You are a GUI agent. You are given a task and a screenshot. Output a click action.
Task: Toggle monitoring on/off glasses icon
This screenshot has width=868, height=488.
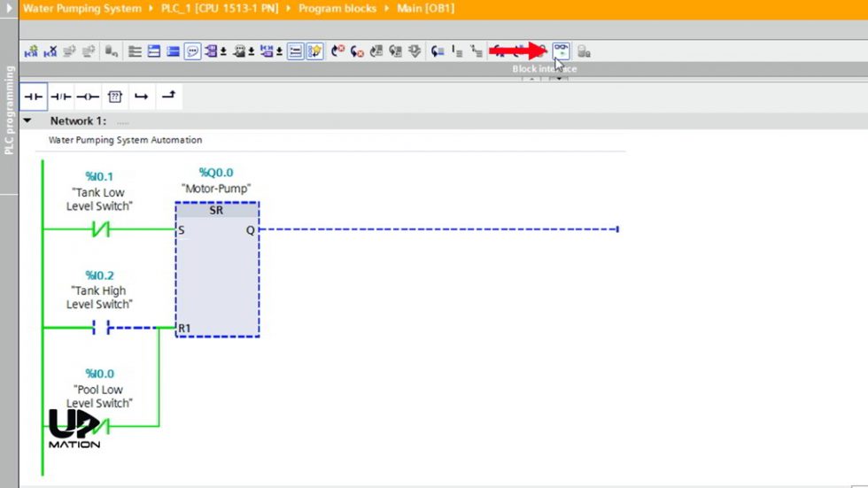click(561, 50)
